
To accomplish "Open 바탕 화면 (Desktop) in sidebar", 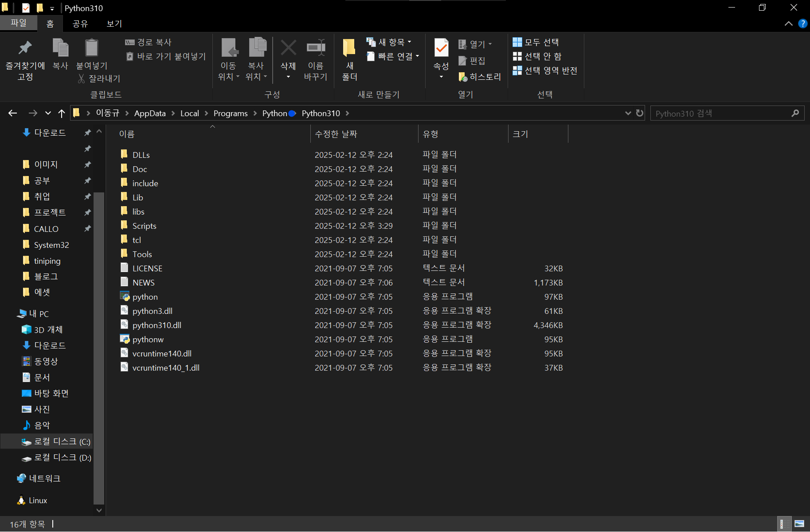I will 45,394.
